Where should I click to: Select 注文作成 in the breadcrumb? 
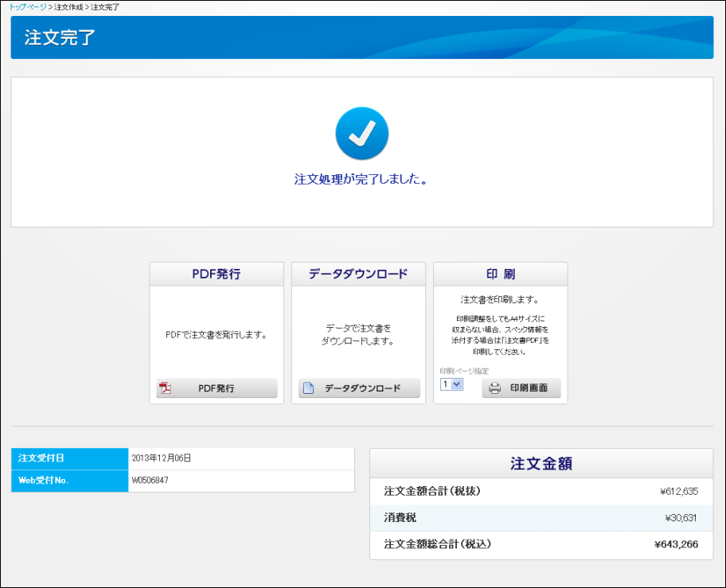(x=68, y=7)
